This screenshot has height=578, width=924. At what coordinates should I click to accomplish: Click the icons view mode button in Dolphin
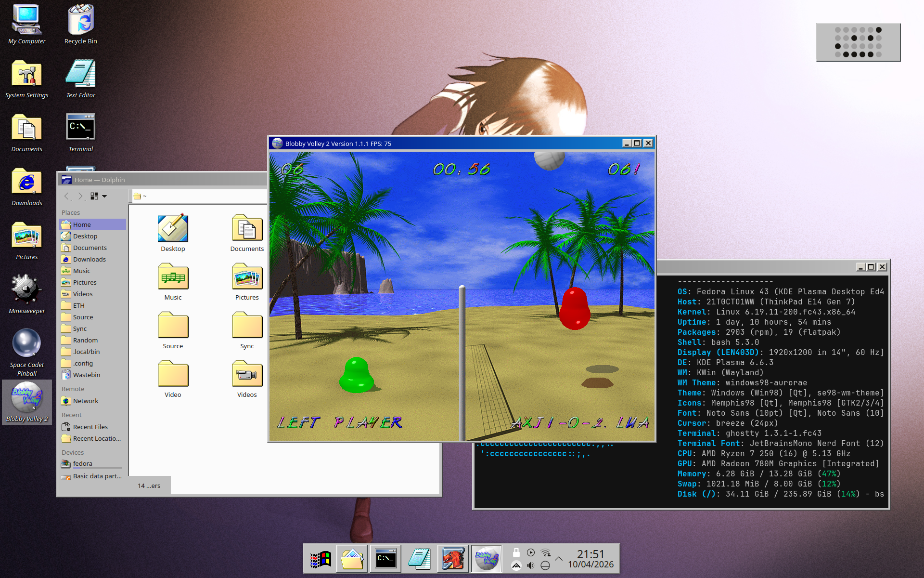[94, 196]
